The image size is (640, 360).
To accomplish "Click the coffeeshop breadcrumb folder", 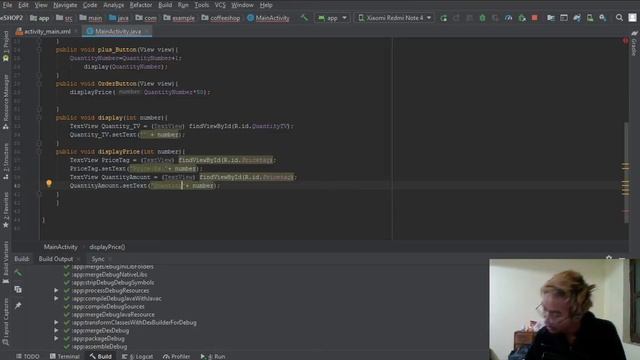I will click(221, 18).
